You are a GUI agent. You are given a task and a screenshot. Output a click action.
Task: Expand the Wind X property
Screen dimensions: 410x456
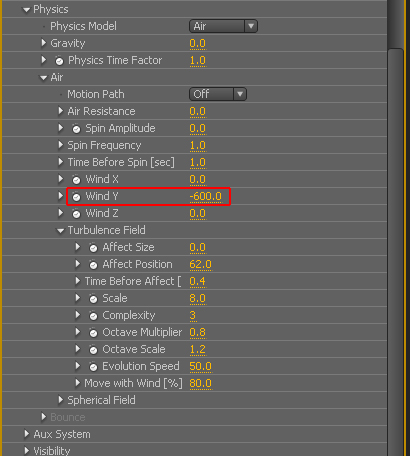pyautogui.click(x=60, y=179)
